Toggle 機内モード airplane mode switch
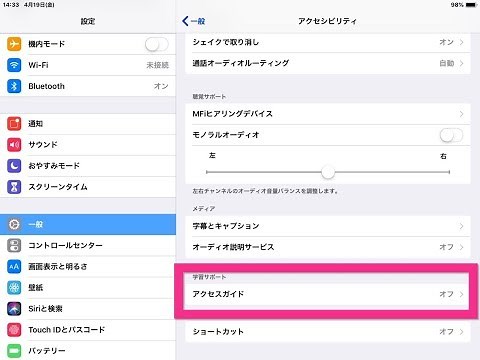Screen dimensions: 480x360 click(x=157, y=44)
